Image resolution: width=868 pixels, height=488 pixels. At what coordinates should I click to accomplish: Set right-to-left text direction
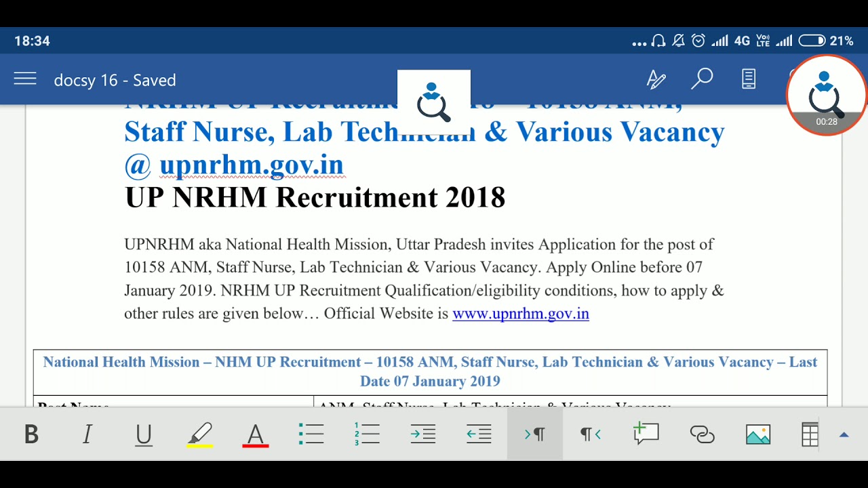[x=591, y=434]
